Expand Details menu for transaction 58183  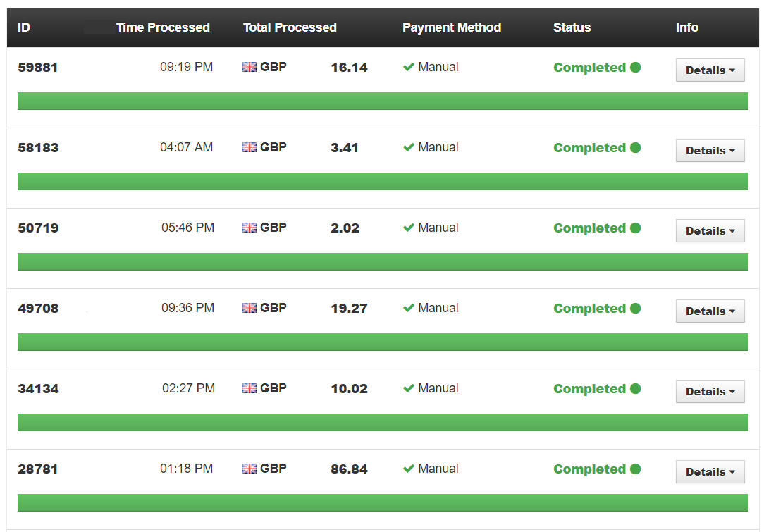(710, 151)
